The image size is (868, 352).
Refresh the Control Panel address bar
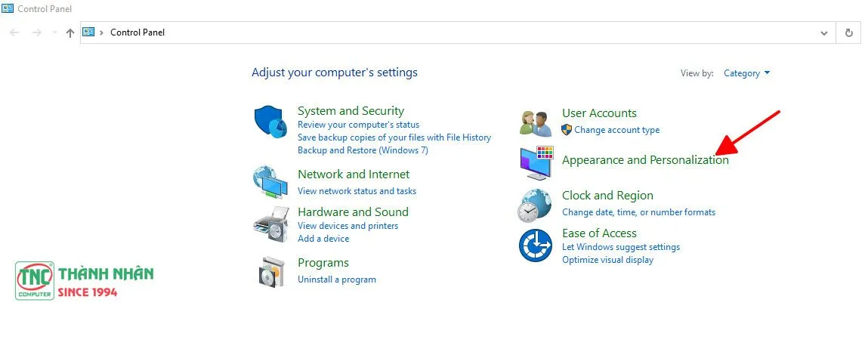pyautogui.click(x=849, y=32)
